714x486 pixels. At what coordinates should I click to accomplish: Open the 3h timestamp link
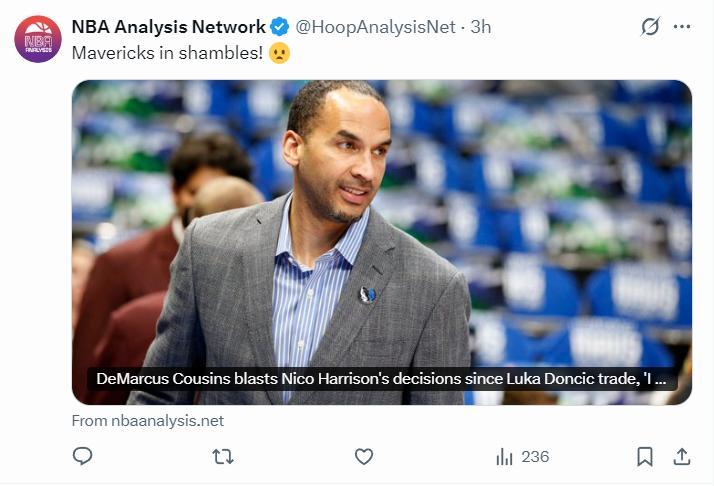pos(481,27)
